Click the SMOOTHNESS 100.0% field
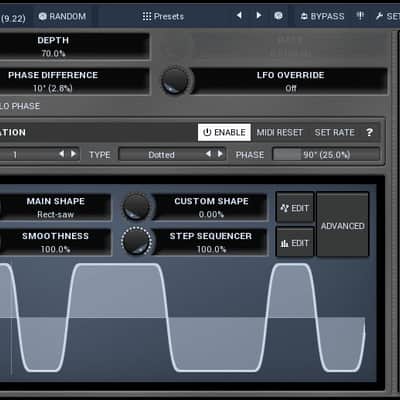 (x=55, y=242)
